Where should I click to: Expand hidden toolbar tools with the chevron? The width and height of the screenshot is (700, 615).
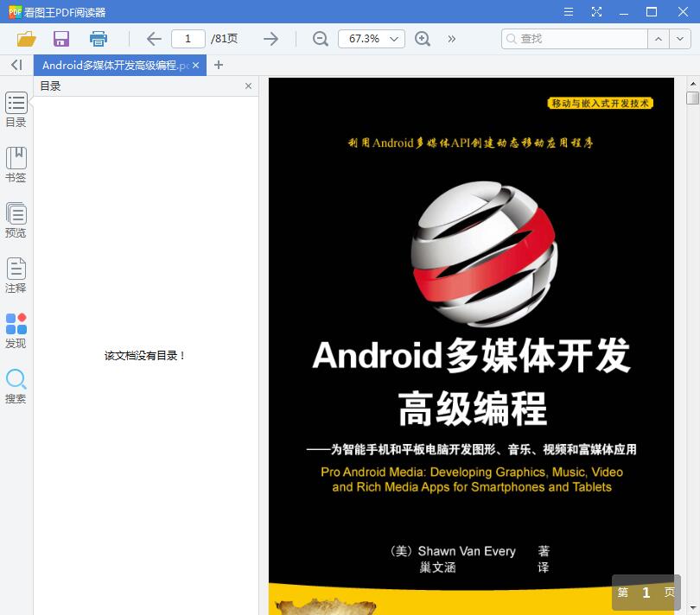pyautogui.click(x=450, y=39)
